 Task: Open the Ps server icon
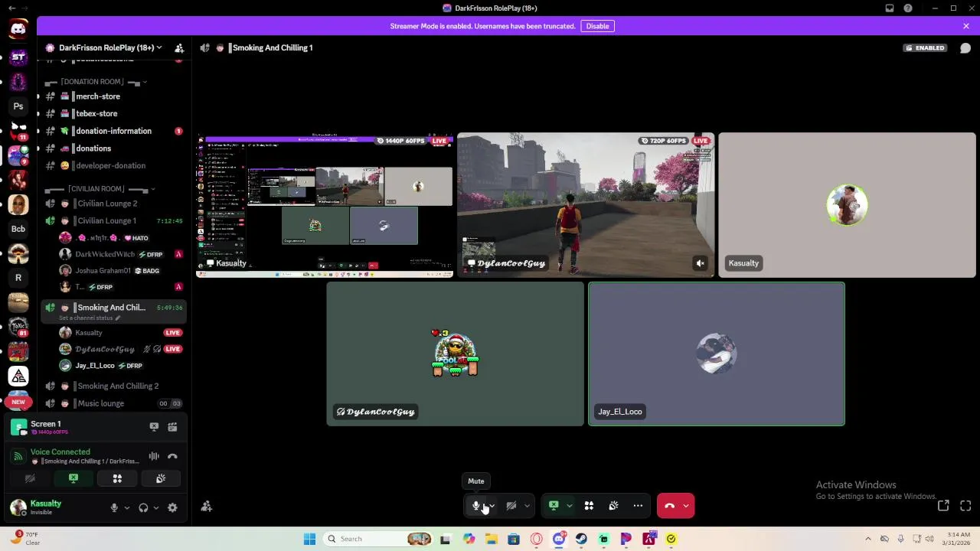tap(18, 106)
